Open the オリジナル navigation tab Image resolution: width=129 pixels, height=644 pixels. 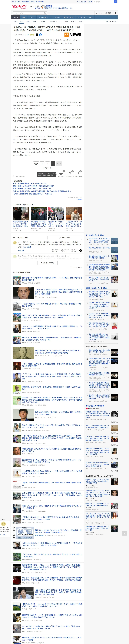56,17
